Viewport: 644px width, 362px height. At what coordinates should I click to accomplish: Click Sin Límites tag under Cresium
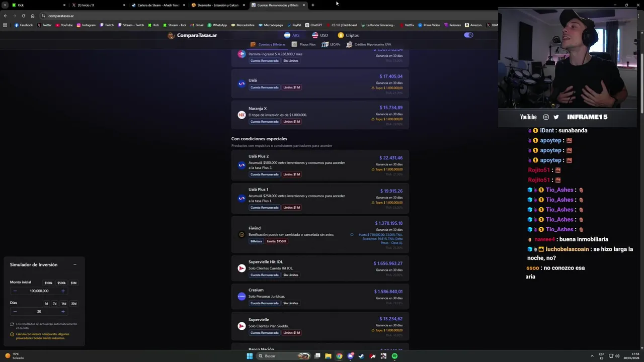pos(291,303)
